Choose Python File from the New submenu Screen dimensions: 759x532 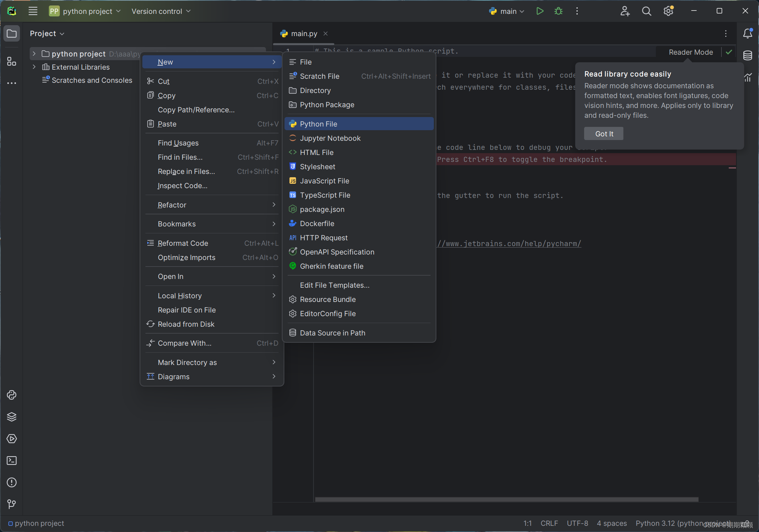pos(359,124)
